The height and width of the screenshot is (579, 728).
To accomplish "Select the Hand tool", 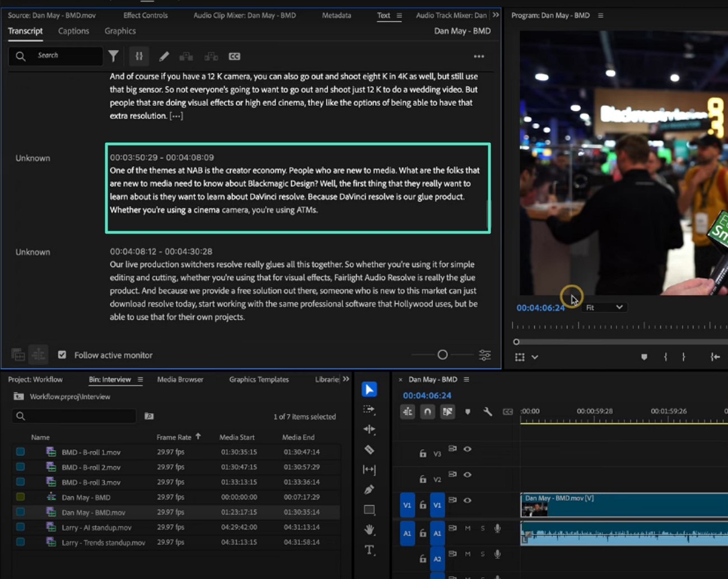I will [x=369, y=529].
